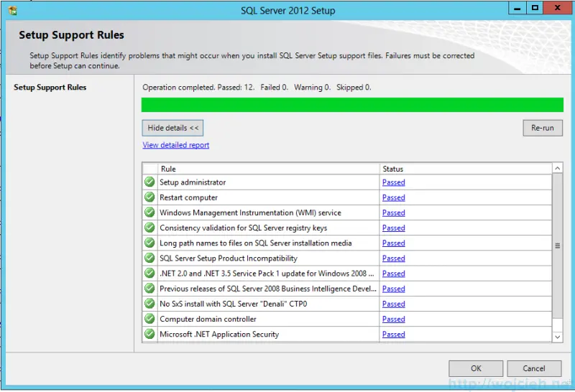
Task: Select 'Windows Management Instrumentation (WMI) service' text
Action: click(x=250, y=213)
